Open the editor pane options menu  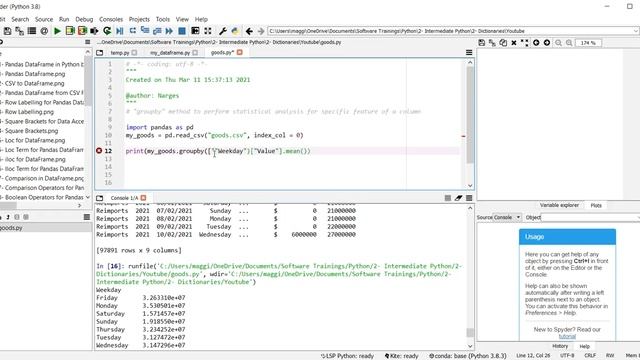(x=469, y=53)
